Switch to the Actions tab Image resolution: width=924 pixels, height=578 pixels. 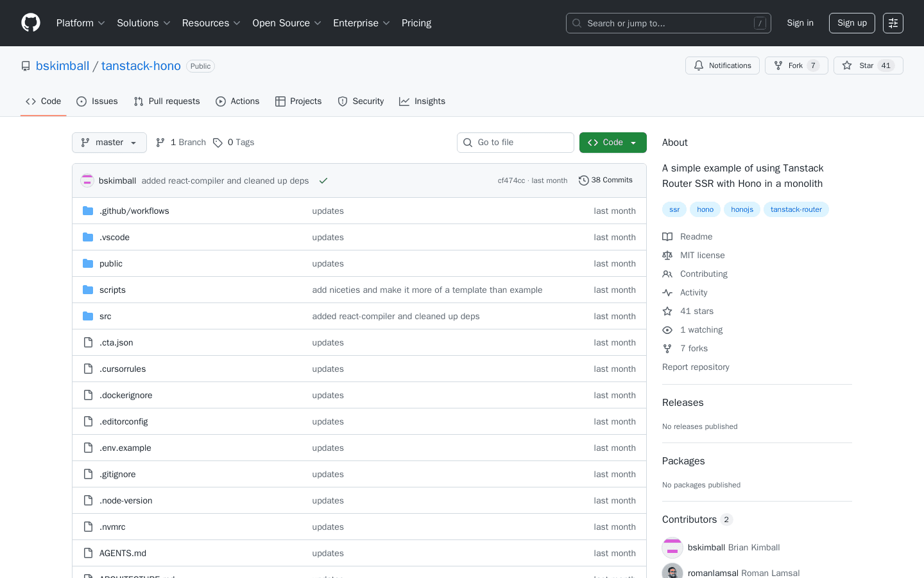point(237,101)
